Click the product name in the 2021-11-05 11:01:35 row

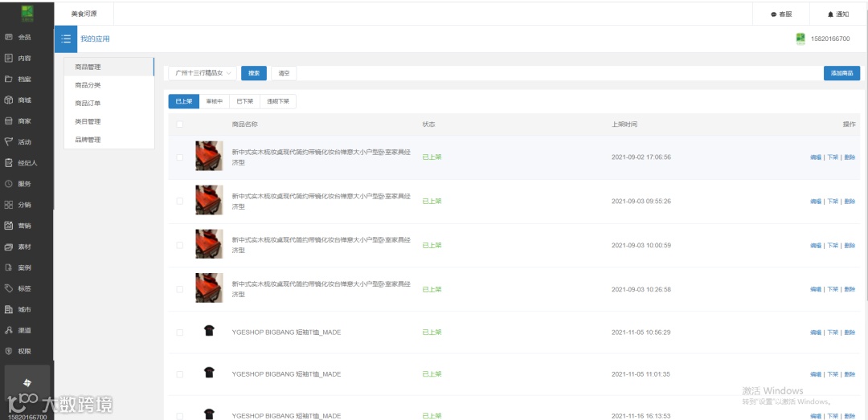pos(286,374)
